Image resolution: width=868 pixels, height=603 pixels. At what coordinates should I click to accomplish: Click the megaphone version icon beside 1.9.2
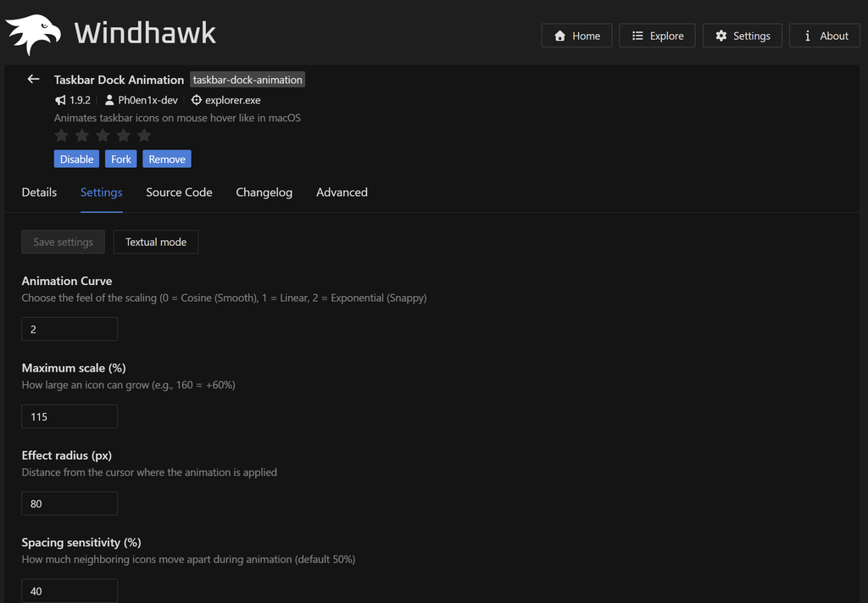[x=60, y=100]
